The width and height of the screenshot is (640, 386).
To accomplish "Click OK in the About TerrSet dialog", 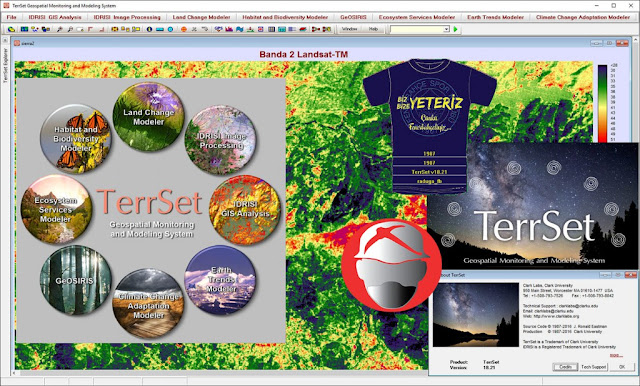I will click(x=622, y=367).
